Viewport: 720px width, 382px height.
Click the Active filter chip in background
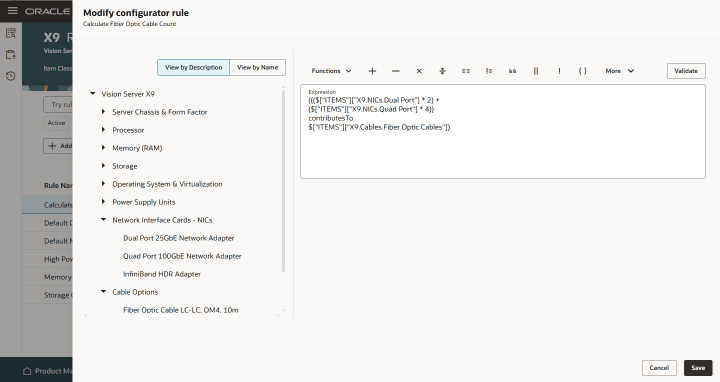(56, 123)
